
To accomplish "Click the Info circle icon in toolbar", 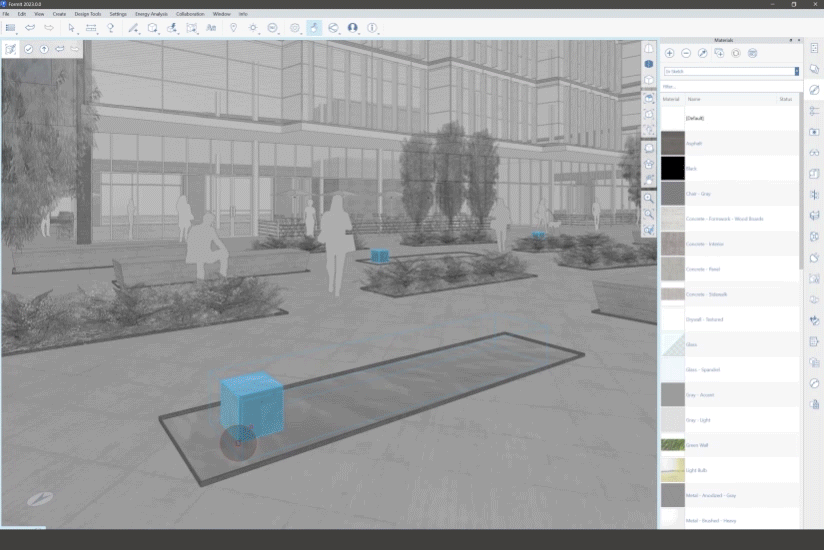I will [x=372, y=28].
